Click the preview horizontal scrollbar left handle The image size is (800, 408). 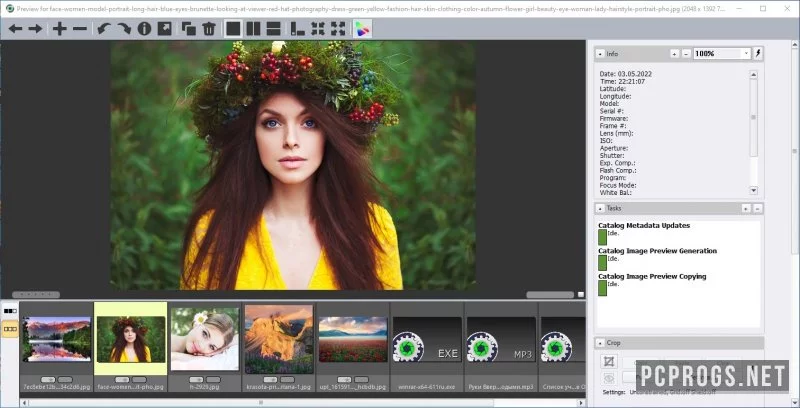pos(36,295)
